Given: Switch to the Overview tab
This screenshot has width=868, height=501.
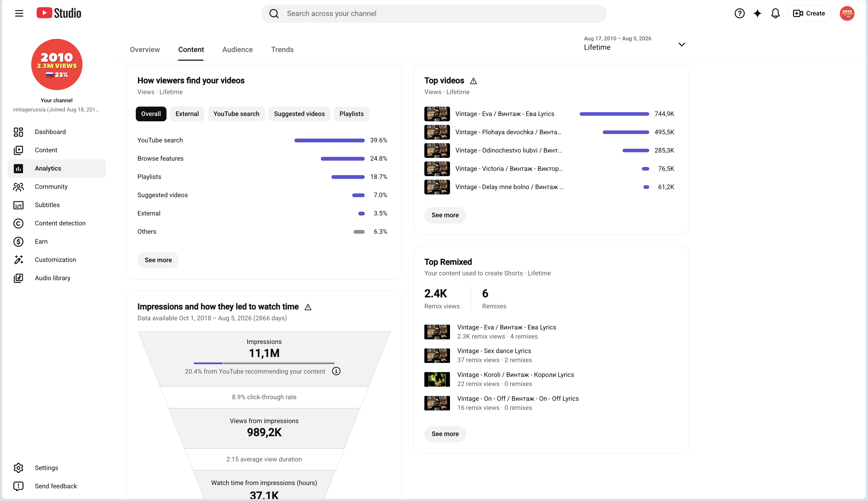Looking at the screenshot, I should pyautogui.click(x=144, y=49).
